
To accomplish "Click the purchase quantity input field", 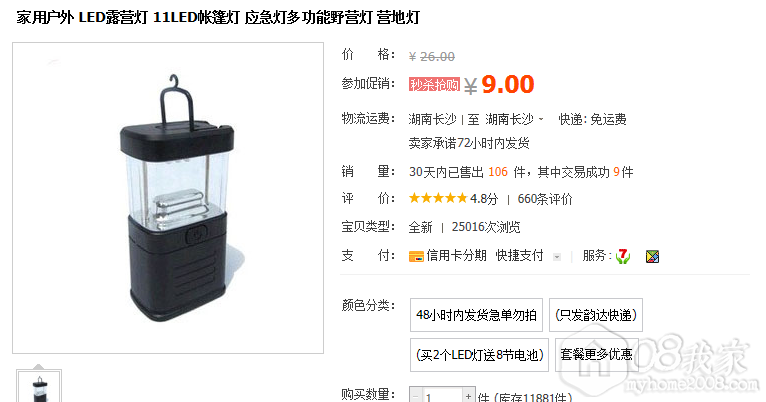I will [442, 396].
